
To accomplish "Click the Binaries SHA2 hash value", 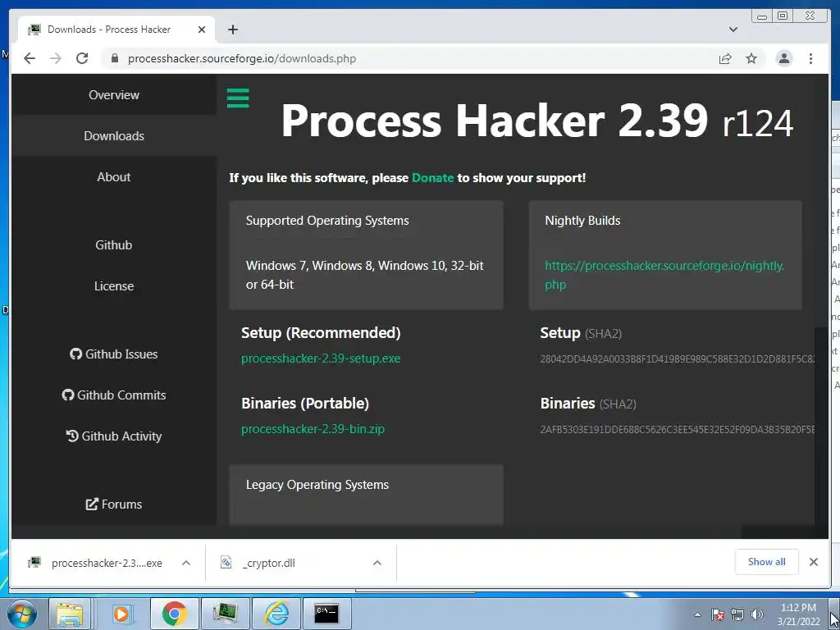I will pyautogui.click(x=677, y=430).
